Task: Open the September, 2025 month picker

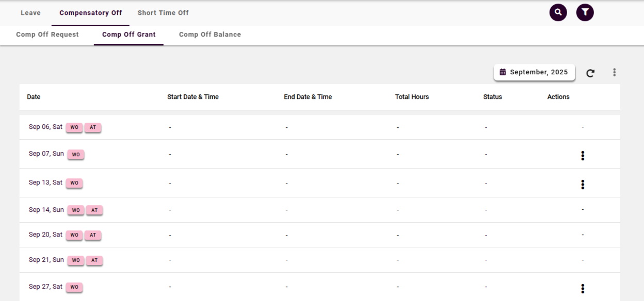Action: click(x=534, y=72)
